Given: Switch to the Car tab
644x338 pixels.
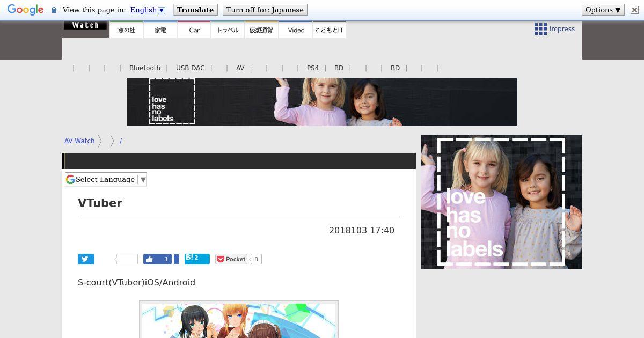Looking at the screenshot, I should click(194, 30).
